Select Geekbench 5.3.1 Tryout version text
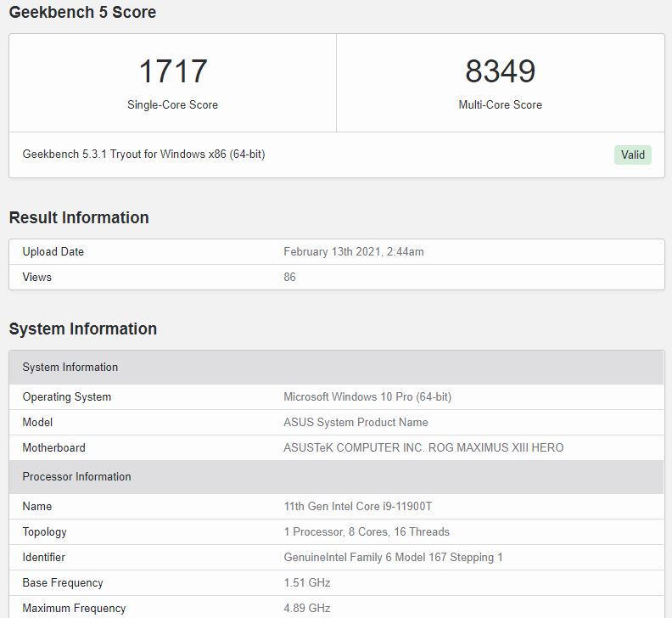Screen dimensions: 672x618 [x=143, y=154]
